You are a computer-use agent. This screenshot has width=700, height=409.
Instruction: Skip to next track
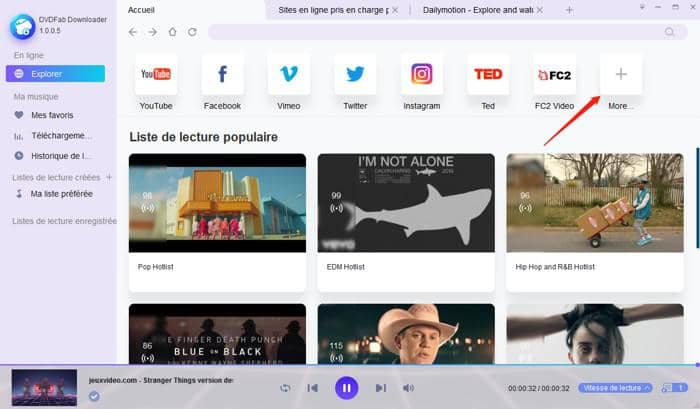(x=380, y=388)
